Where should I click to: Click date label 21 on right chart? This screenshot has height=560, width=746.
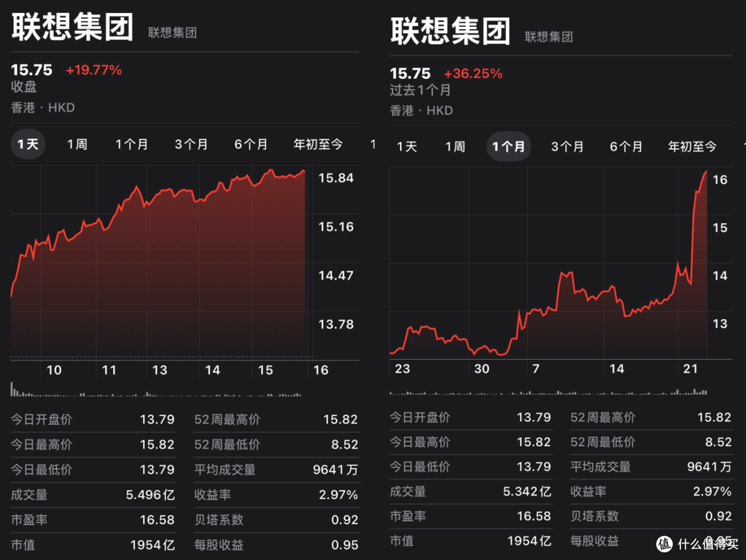click(690, 369)
